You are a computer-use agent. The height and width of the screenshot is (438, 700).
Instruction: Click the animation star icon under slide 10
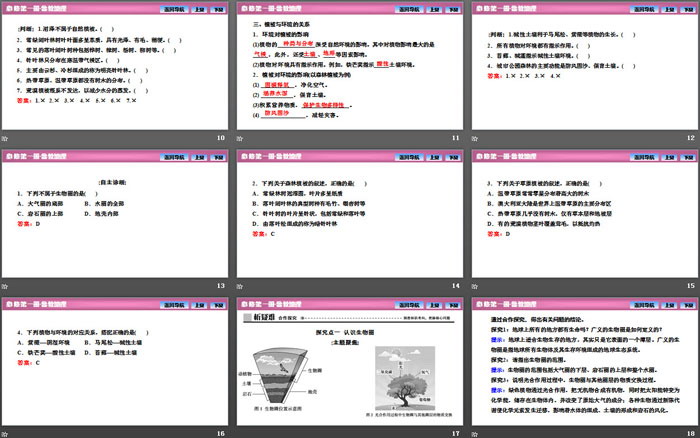pyautogui.click(x=6, y=136)
